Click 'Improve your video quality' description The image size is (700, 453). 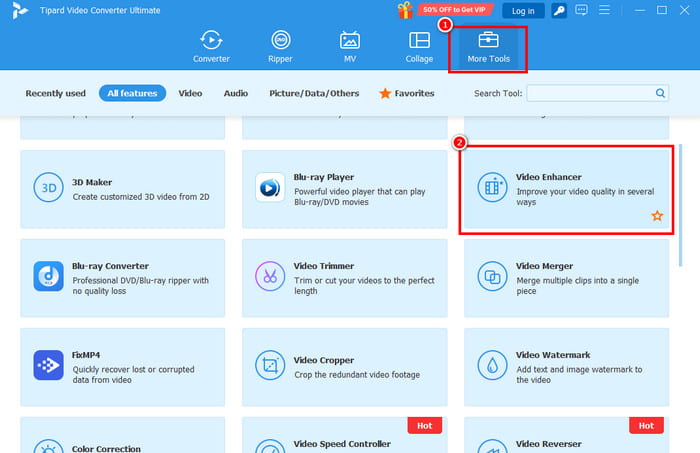pyautogui.click(x=585, y=197)
